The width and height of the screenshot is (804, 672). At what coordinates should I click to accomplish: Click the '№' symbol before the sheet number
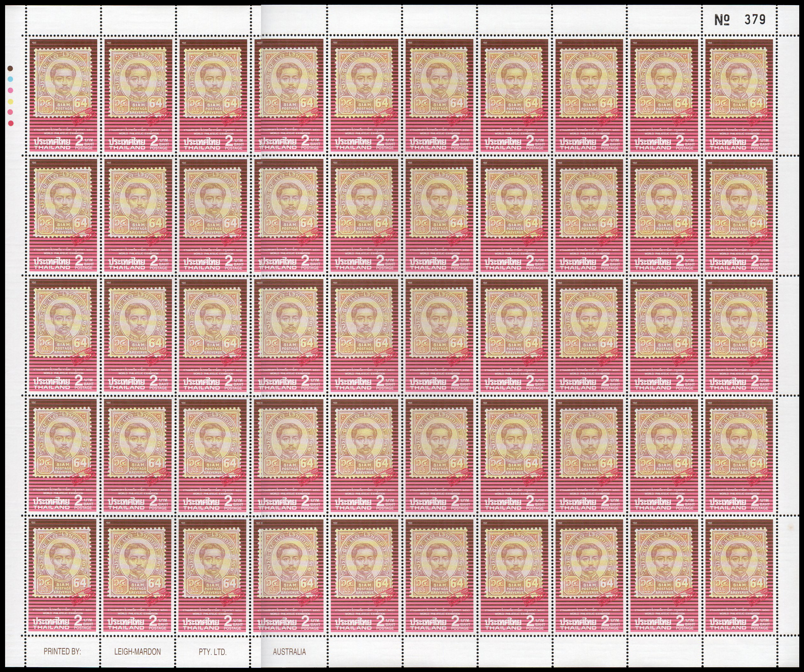[x=722, y=19]
